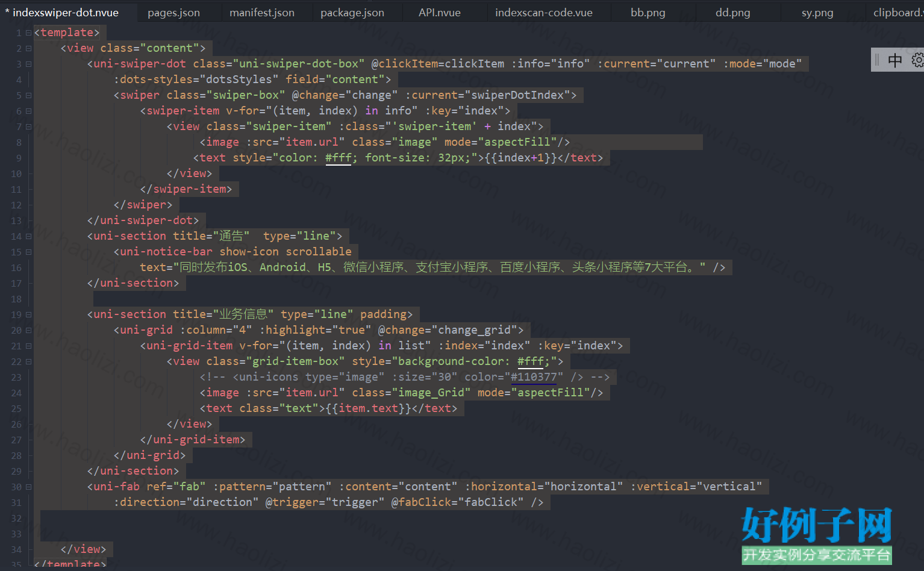924x571 pixels.
Task: Click the closing </uni-grid> tag on line 28
Action: pyautogui.click(x=149, y=455)
